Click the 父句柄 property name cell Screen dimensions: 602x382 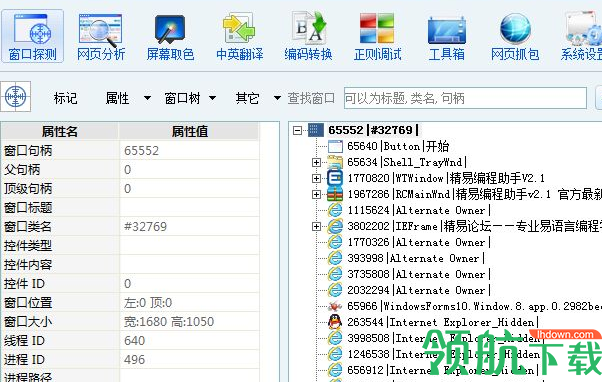[x=60, y=170]
